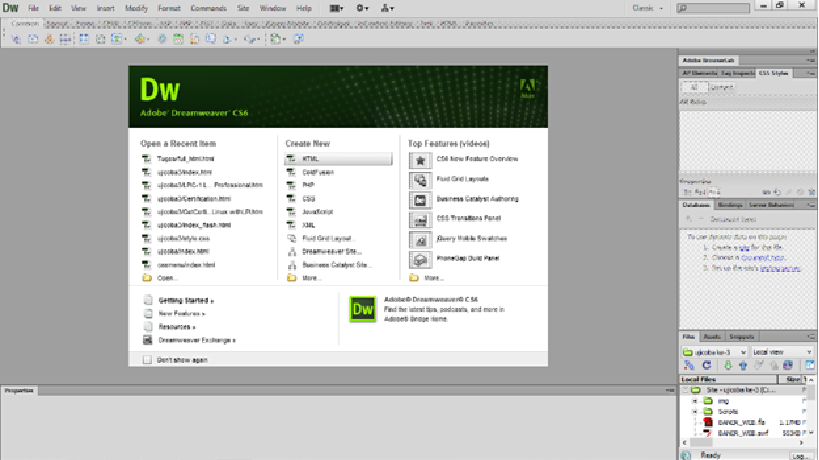
Task: Click the Dw icon beside Adobe Dreamweaver CS6 text
Action: (362, 309)
